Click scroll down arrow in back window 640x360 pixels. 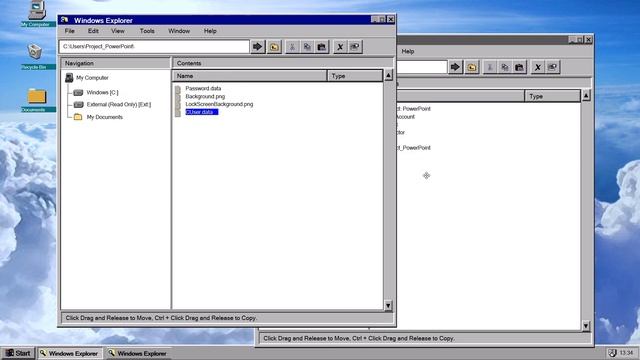586,325
